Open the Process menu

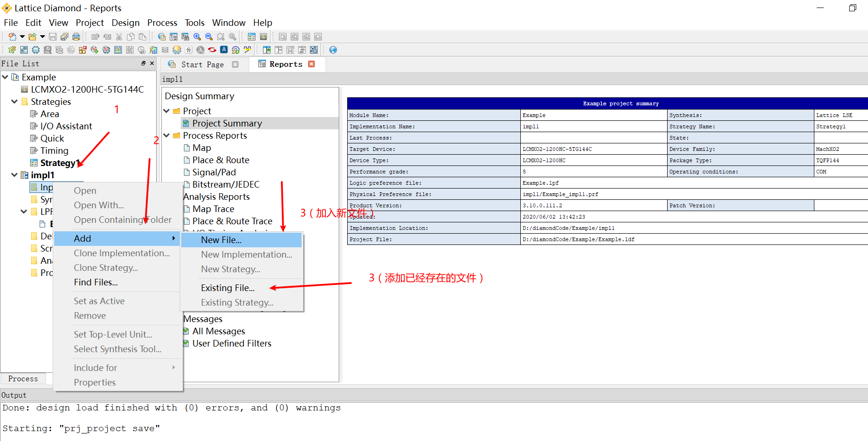click(x=162, y=23)
